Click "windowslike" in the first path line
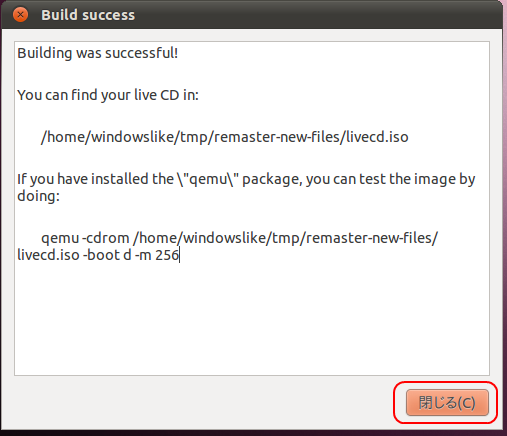This screenshot has width=507, height=436. pos(133,137)
